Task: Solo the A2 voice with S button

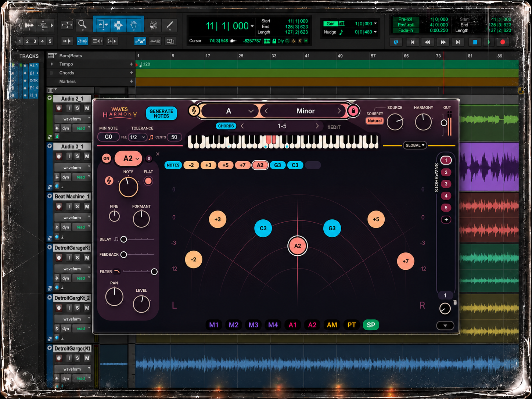Action: (x=149, y=158)
